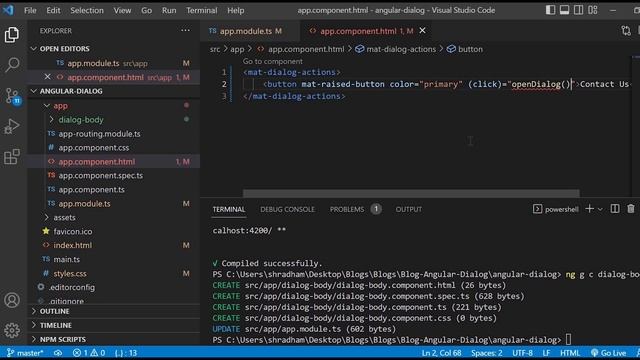Toggle secondary side bar layout icon
640x360 pixels.
point(578,10)
